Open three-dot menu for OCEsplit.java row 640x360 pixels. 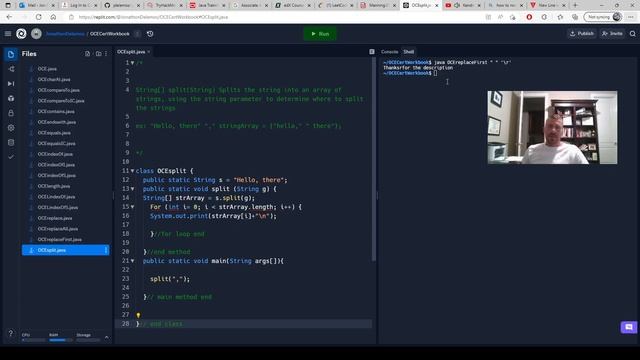106,250
